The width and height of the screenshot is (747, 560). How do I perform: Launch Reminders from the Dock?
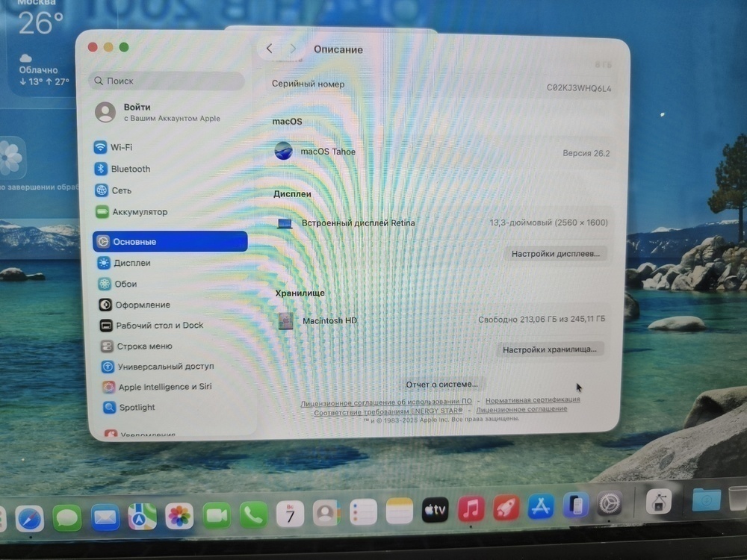pos(363,512)
